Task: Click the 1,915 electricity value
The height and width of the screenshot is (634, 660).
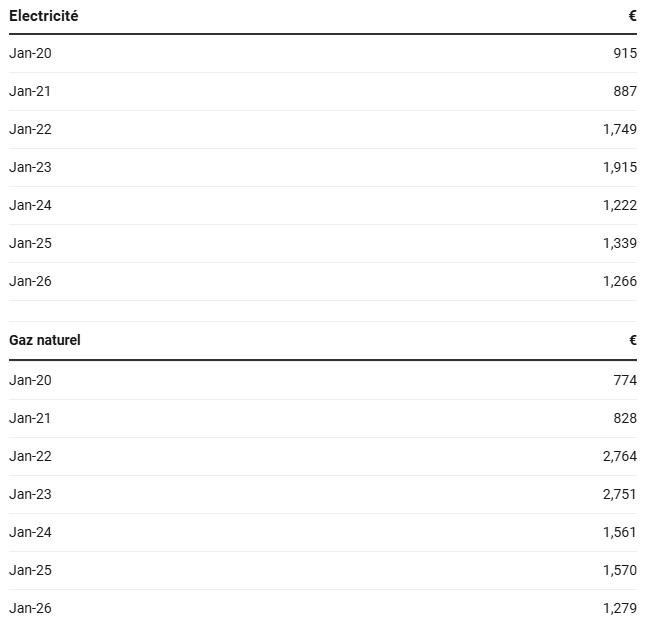Action: [620, 167]
